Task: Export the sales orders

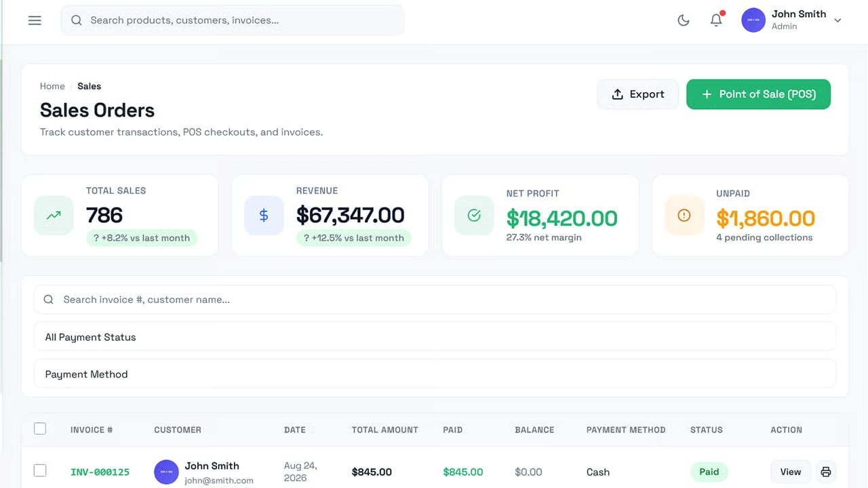Action: click(x=637, y=94)
